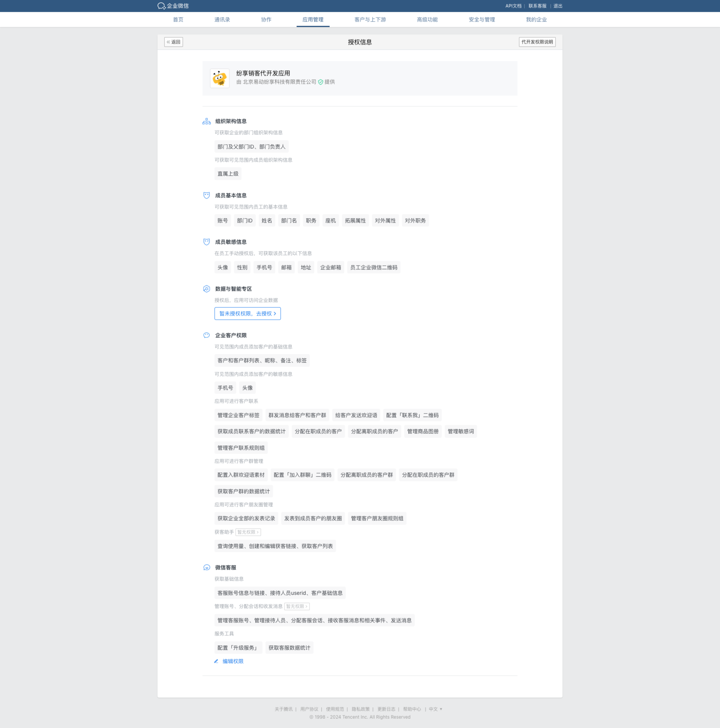Click the 返回 back button
The width and height of the screenshot is (720, 728).
pyautogui.click(x=174, y=42)
